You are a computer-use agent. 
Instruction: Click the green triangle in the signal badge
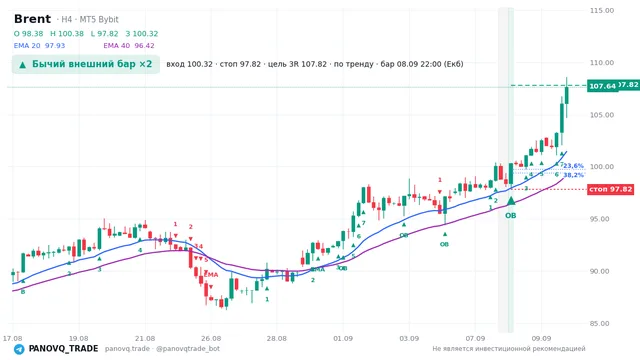[23, 64]
